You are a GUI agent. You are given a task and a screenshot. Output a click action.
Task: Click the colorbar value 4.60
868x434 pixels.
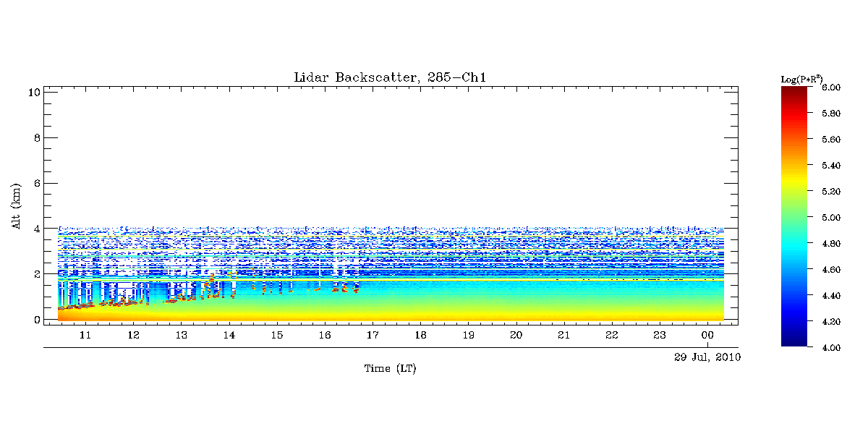pyautogui.click(x=830, y=269)
